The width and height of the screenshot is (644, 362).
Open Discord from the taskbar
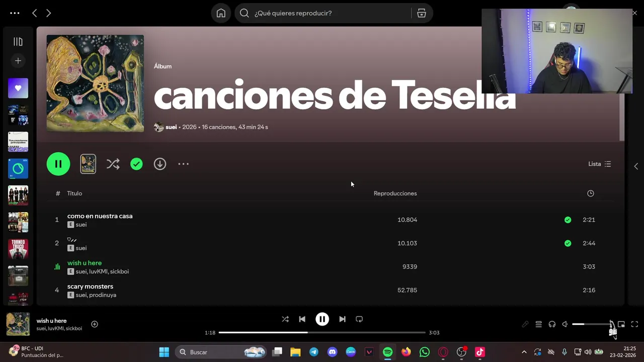pos(332,352)
